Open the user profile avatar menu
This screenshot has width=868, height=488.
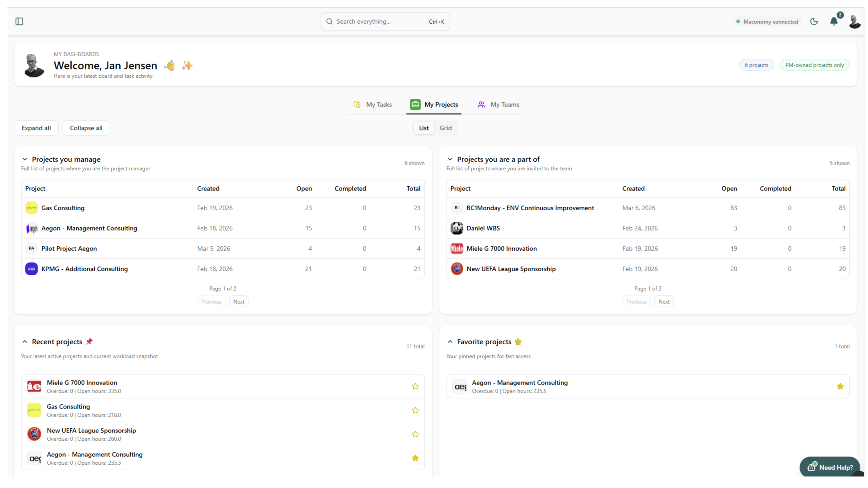(x=854, y=22)
